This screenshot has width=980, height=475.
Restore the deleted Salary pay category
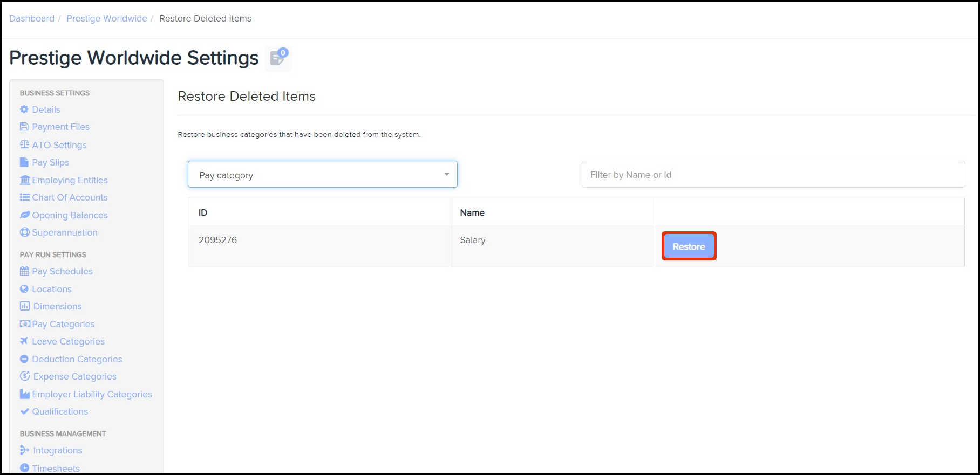pos(689,246)
